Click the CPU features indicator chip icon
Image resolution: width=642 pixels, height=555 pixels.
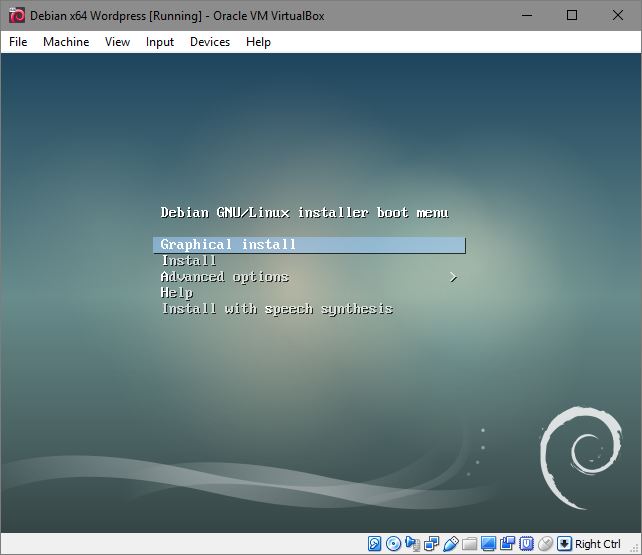[527, 544]
